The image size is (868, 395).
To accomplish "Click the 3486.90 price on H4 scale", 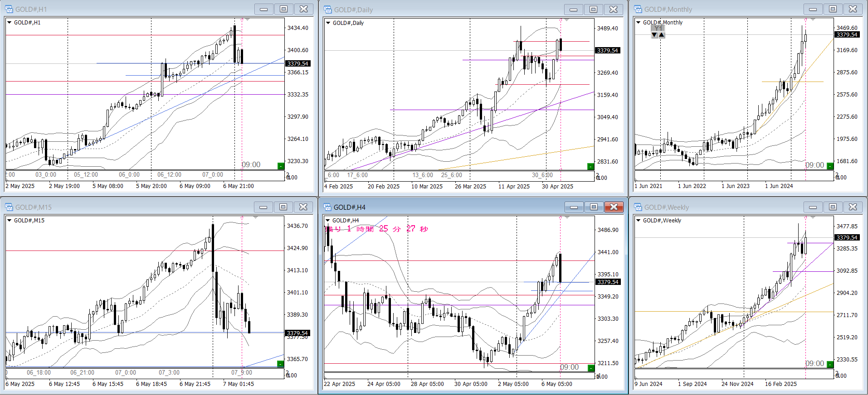I will pos(608,230).
